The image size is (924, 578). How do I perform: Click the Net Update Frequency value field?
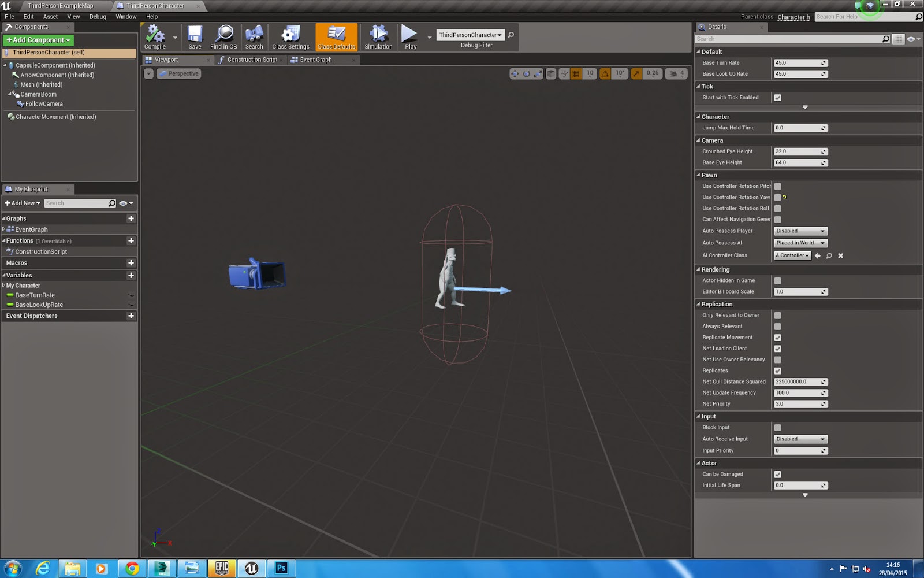(x=800, y=393)
